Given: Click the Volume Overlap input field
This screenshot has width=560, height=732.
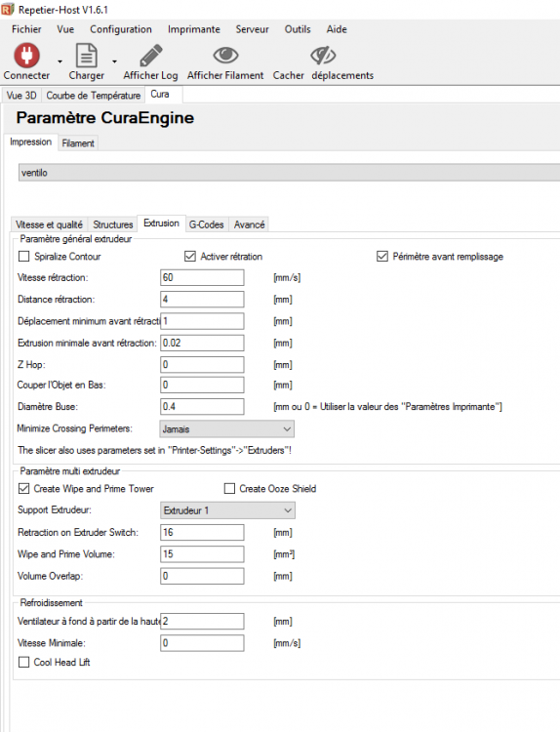Looking at the screenshot, I should 202,576.
